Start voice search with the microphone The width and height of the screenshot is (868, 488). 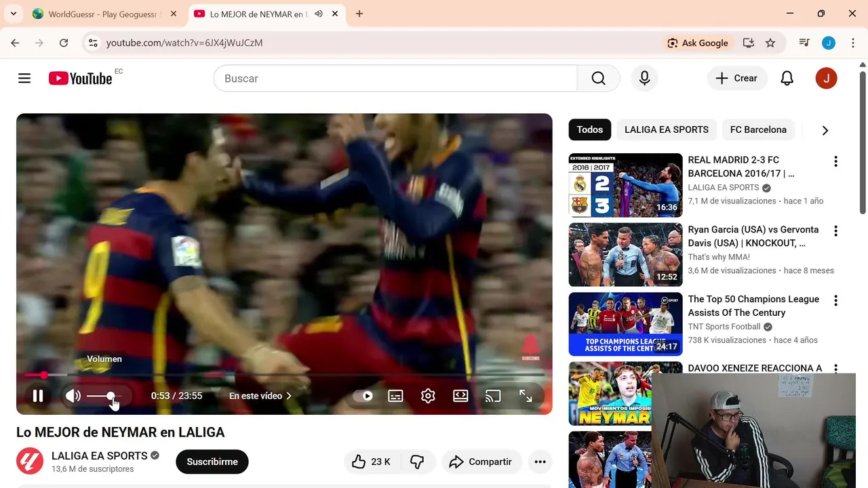[x=644, y=79]
